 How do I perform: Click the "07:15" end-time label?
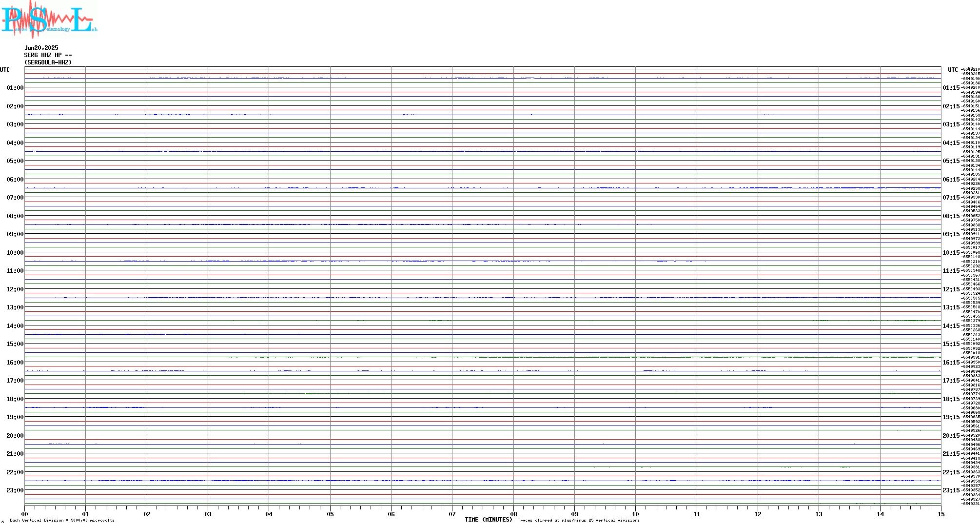951,198
